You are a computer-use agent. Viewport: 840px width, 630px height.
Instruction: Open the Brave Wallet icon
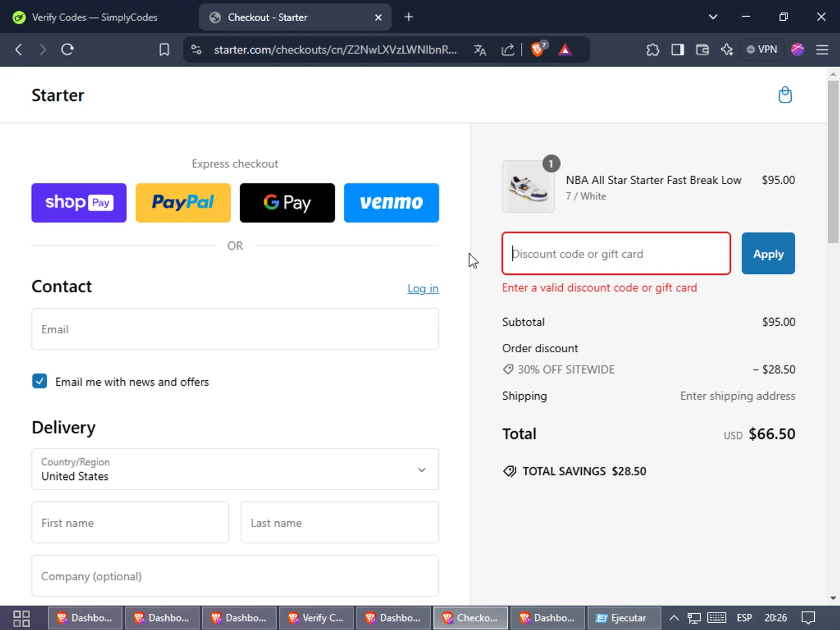point(702,50)
